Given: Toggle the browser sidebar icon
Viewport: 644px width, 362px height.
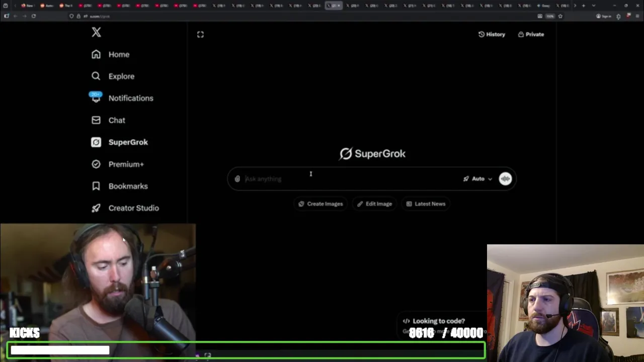Looking at the screenshot, I should click(6, 16).
